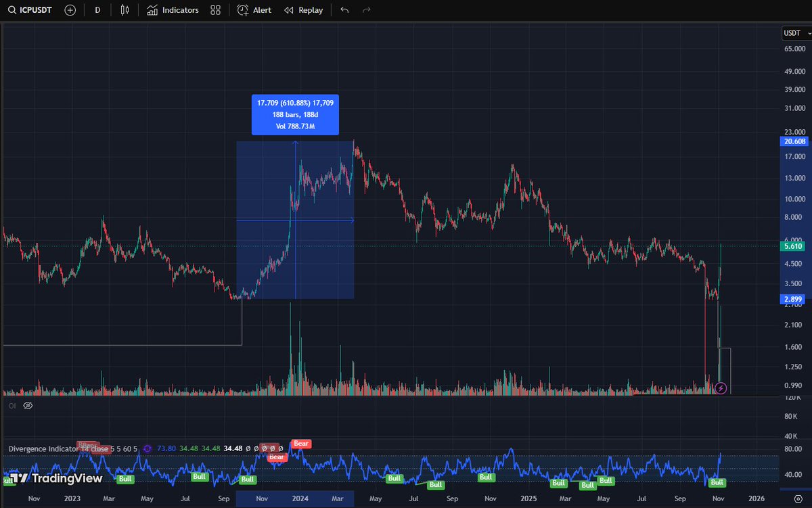Click the plus icon to add symbol
Screen dimensions: 812x508
tap(70, 10)
